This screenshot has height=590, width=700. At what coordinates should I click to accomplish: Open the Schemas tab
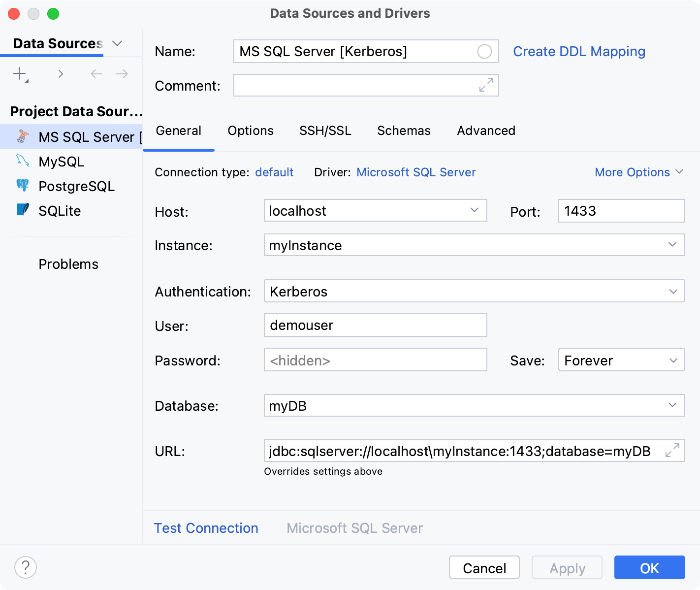(x=404, y=131)
